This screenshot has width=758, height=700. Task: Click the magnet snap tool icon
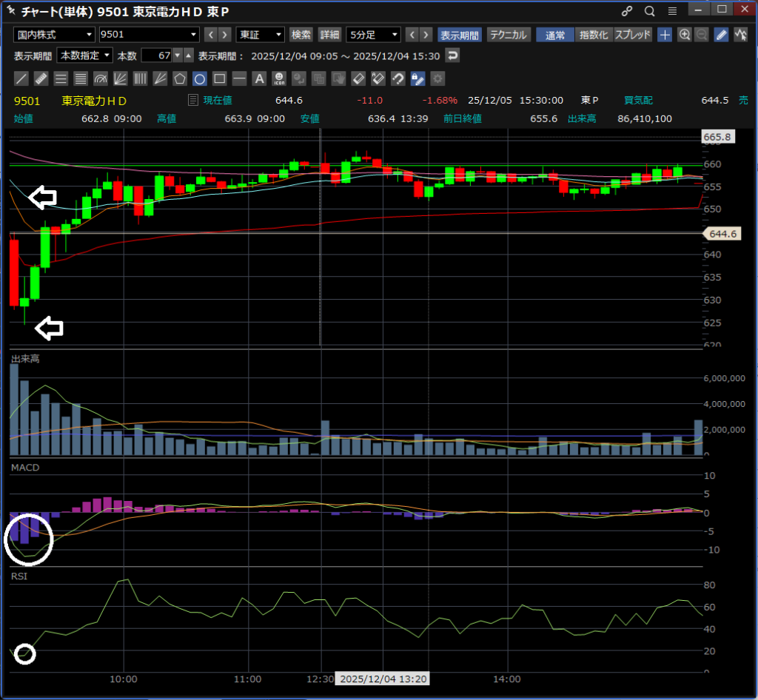[x=398, y=78]
